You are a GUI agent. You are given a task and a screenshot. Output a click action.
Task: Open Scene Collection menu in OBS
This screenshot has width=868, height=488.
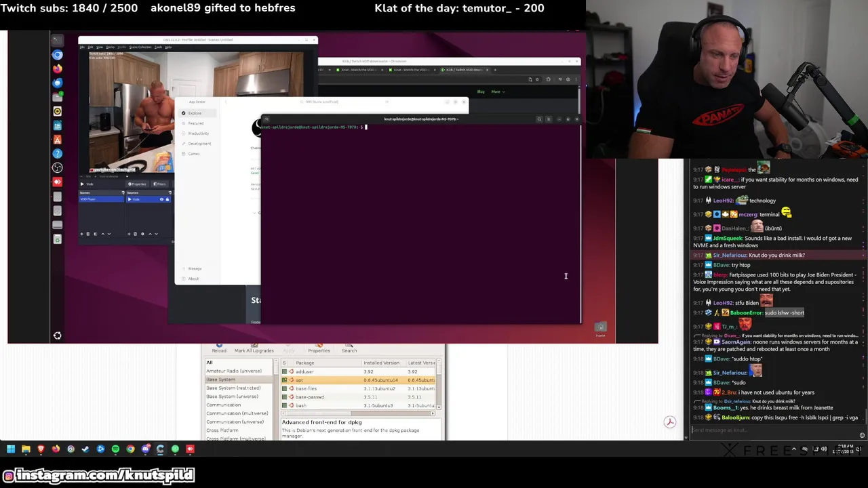tap(140, 47)
